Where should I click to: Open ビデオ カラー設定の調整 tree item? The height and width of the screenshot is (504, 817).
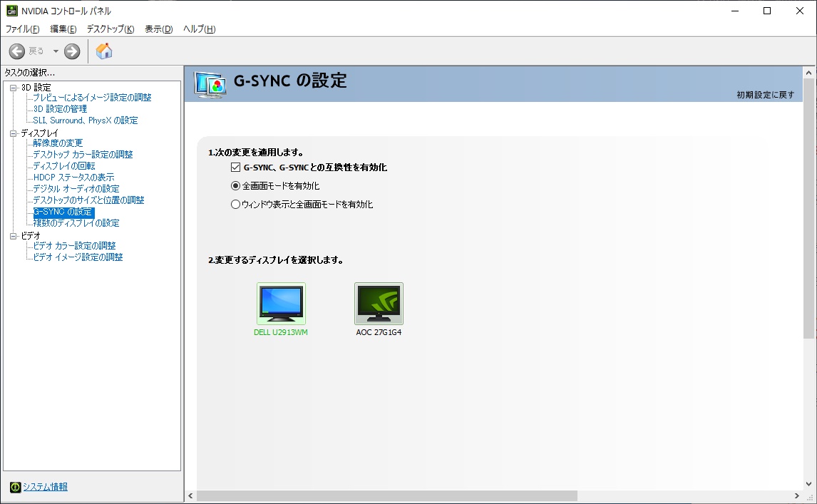(x=75, y=245)
